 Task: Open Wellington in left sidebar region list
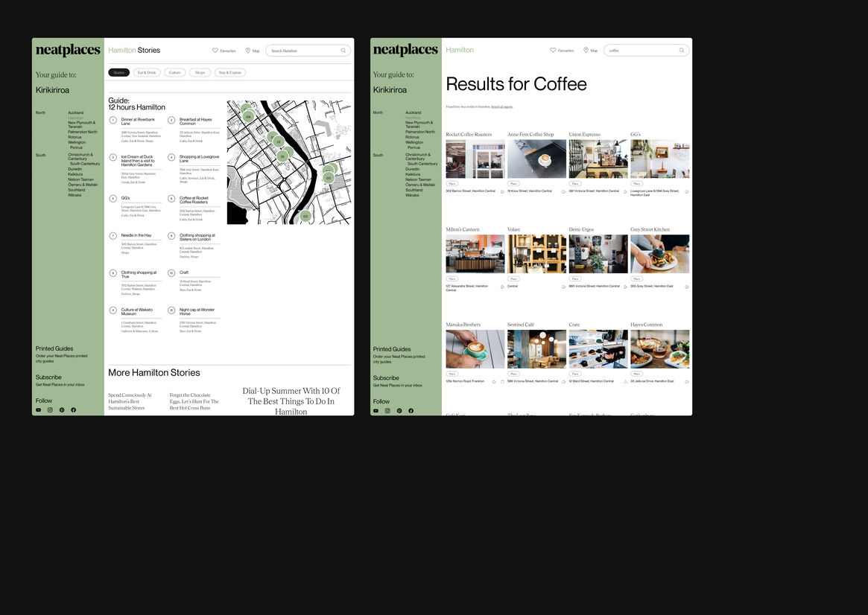point(77,142)
